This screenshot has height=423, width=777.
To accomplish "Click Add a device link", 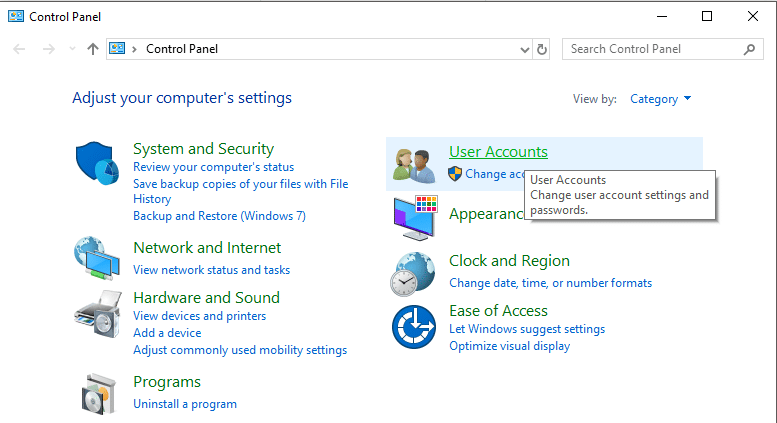I will [167, 333].
